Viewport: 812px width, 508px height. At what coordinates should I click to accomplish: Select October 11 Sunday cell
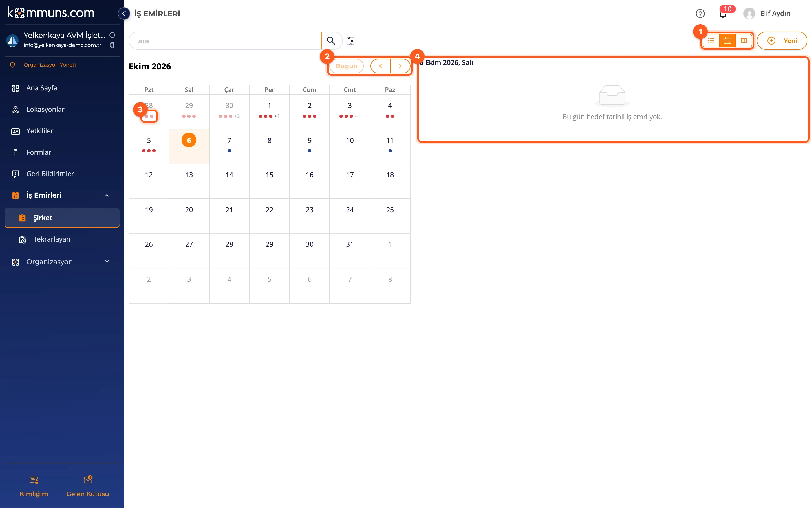tap(390, 146)
